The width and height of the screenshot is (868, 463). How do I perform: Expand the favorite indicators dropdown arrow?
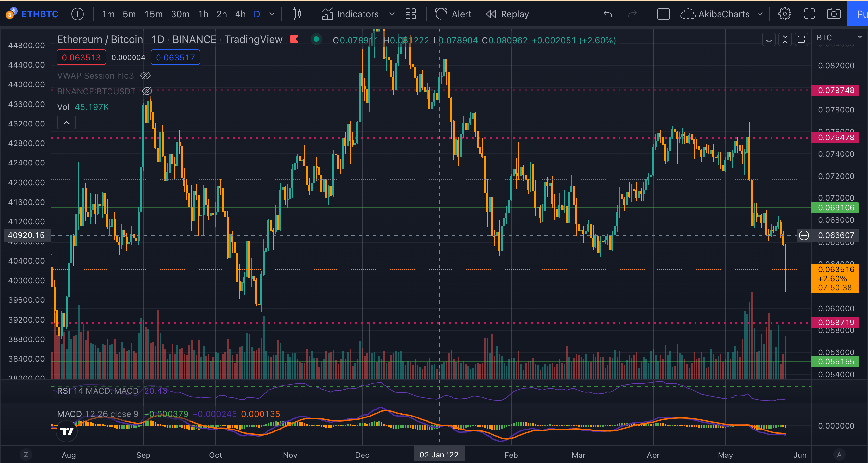pyautogui.click(x=392, y=14)
